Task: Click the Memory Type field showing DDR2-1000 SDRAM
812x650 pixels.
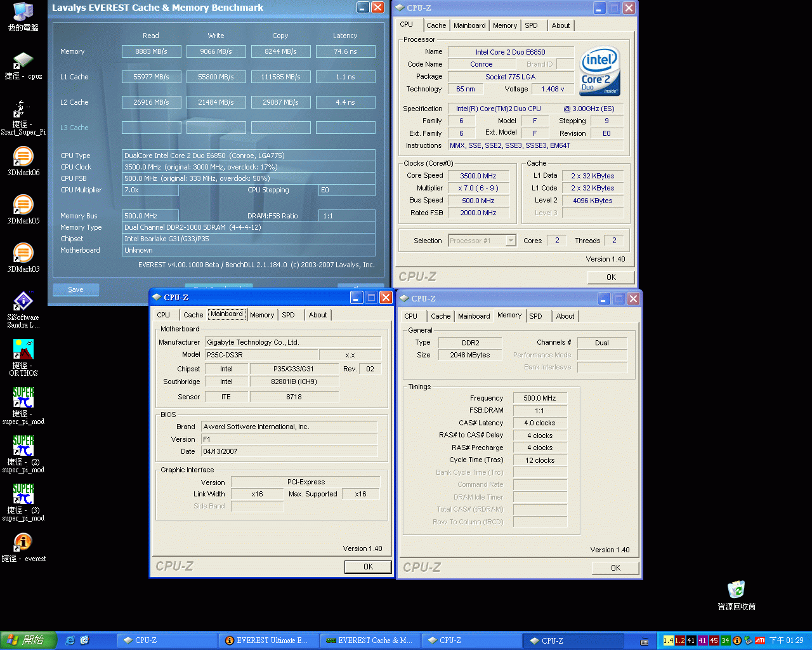Action: [x=249, y=227]
